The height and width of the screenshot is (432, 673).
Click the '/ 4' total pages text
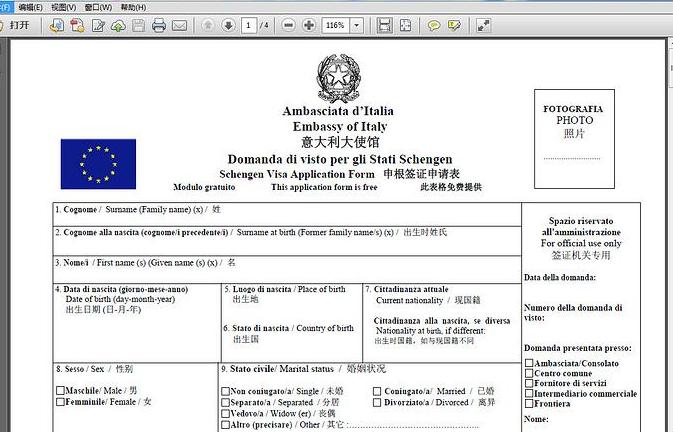(x=264, y=25)
